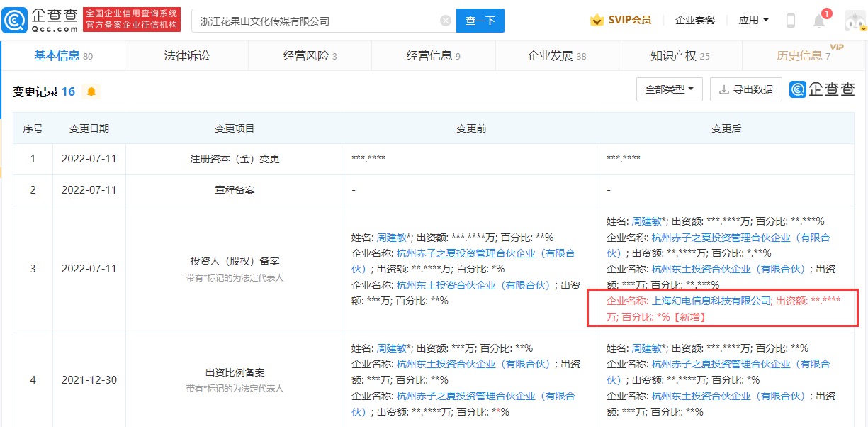Screen dimensions: 868x427
Task: Clear the search box with the X icon
Action: coord(446,21)
